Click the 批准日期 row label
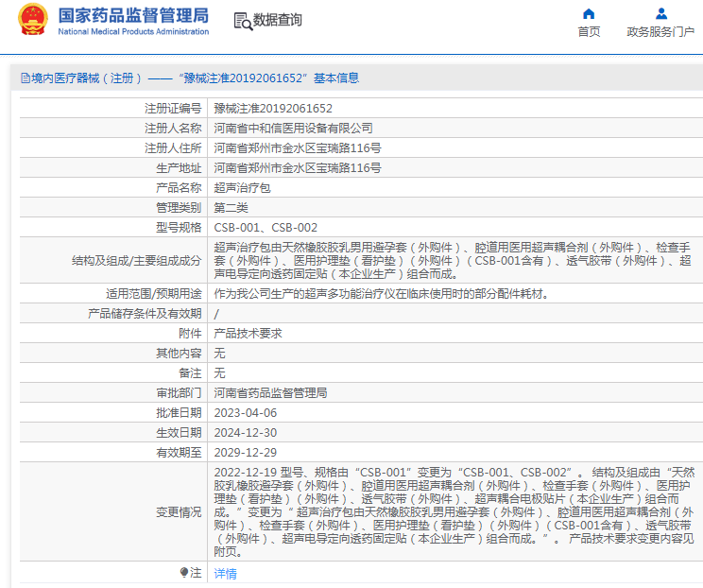Viewport: 703px width, 588px height. coord(179,412)
